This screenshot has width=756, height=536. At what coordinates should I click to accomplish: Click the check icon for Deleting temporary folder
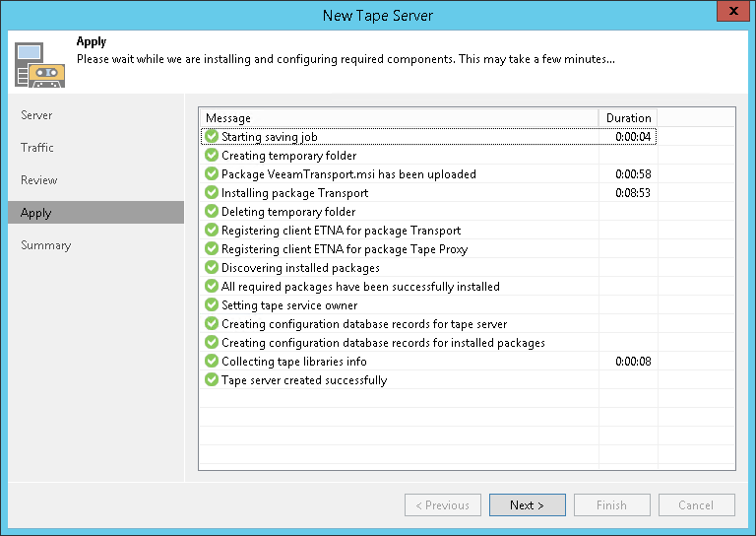point(211,212)
